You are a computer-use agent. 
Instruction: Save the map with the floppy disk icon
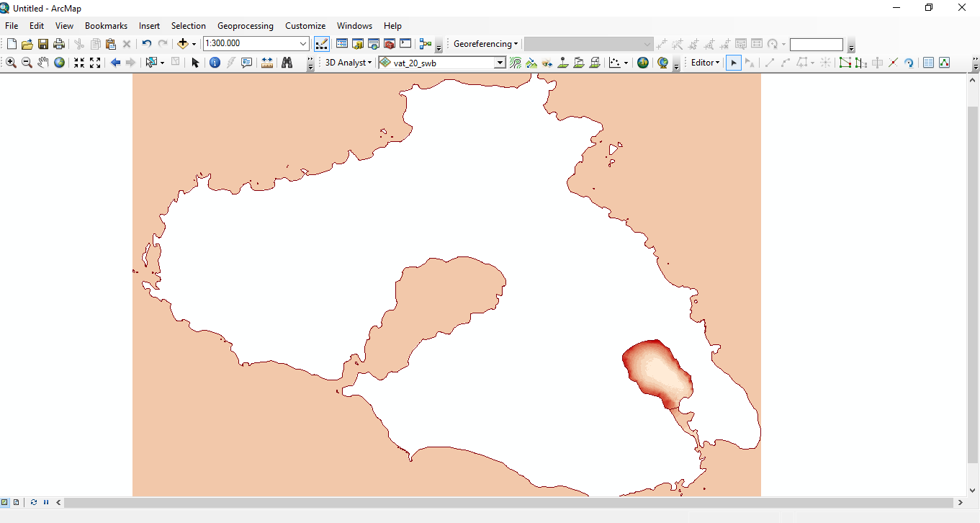[x=43, y=44]
